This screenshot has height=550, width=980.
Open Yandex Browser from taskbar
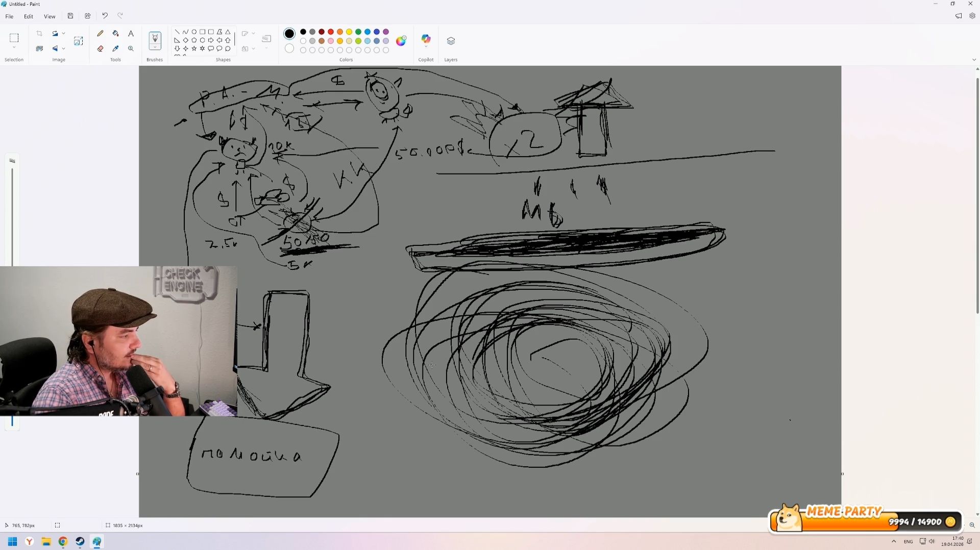[30, 541]
